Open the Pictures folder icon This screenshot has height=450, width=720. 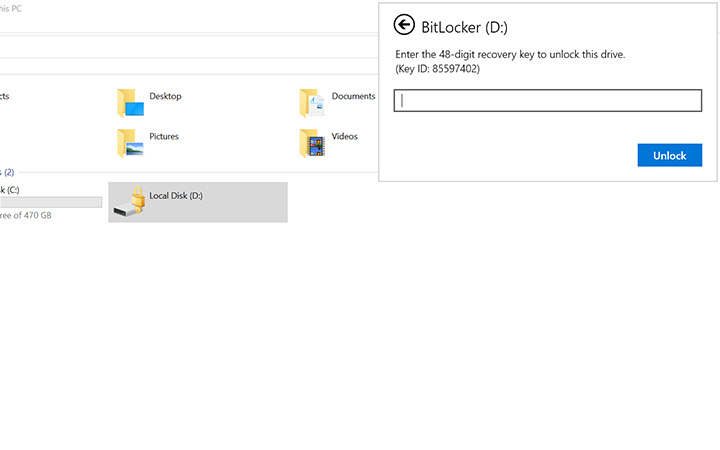point(130,143)
